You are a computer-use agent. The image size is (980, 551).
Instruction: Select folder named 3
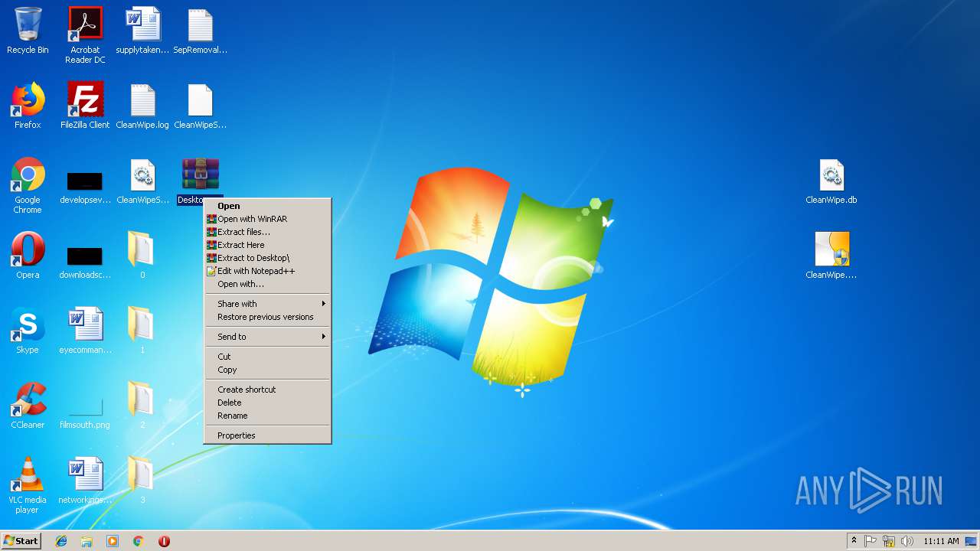pyautogui.click(x=142, y=481)
